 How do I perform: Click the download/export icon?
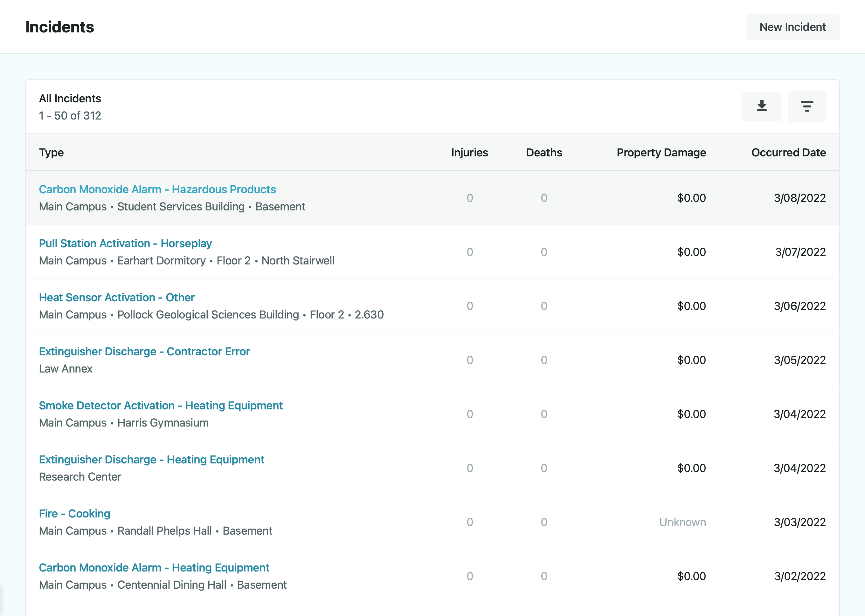(x=761, y=106)
